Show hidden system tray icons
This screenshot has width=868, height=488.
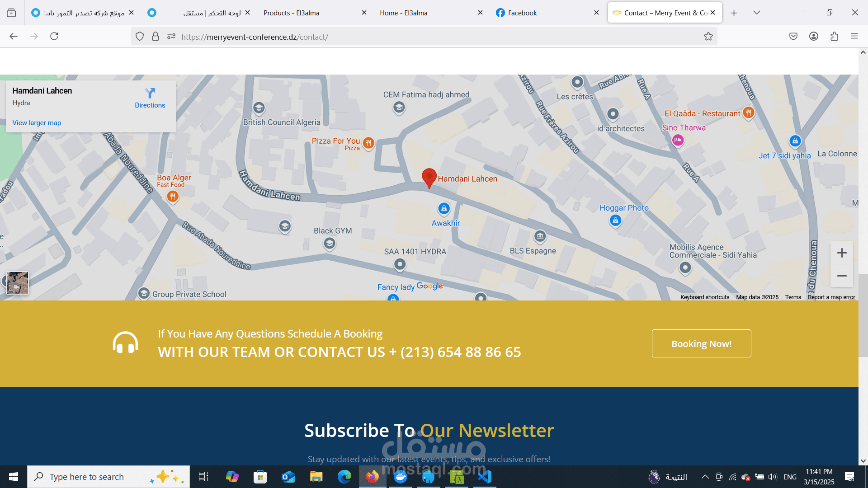pos(705,477)
